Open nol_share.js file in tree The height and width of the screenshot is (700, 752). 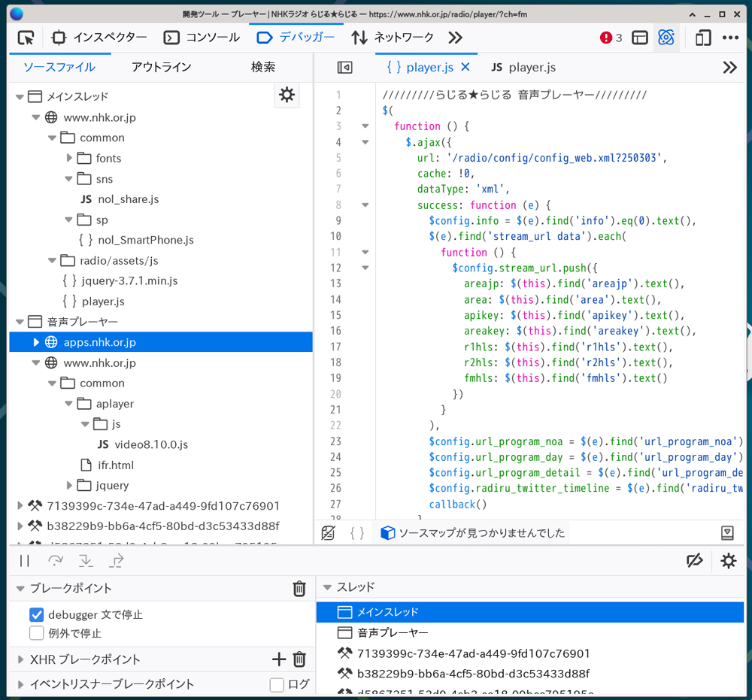click(x=128, y=199)
